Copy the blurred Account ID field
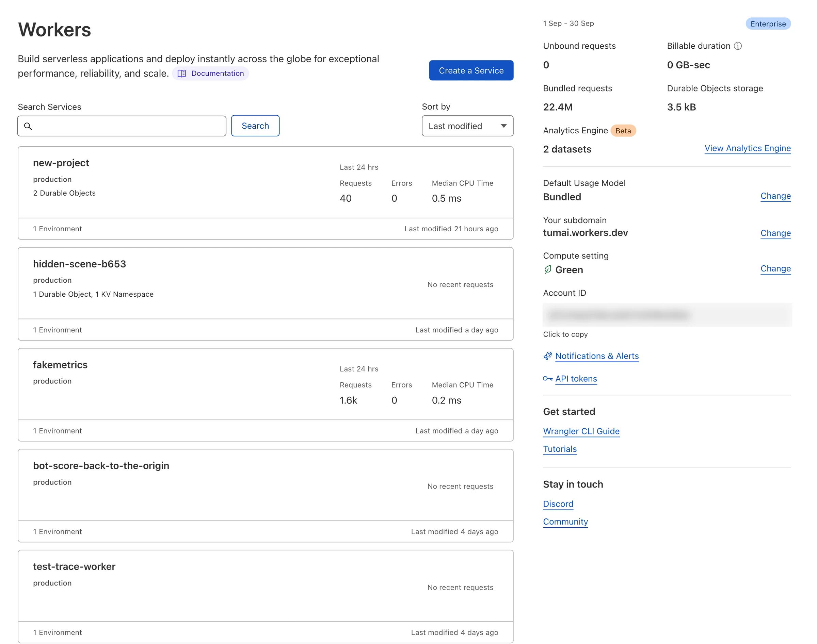The height and width of the screenshot is (644, 817). 667,315
